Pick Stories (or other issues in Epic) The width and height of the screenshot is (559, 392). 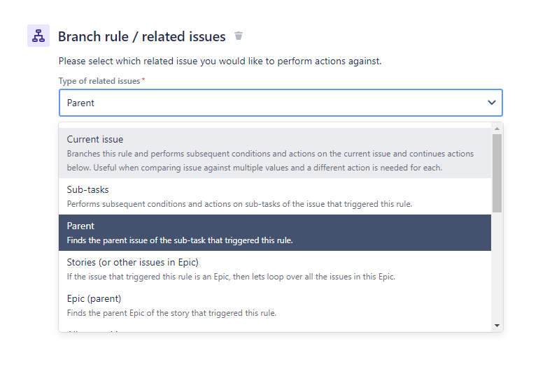coord(275,269)
